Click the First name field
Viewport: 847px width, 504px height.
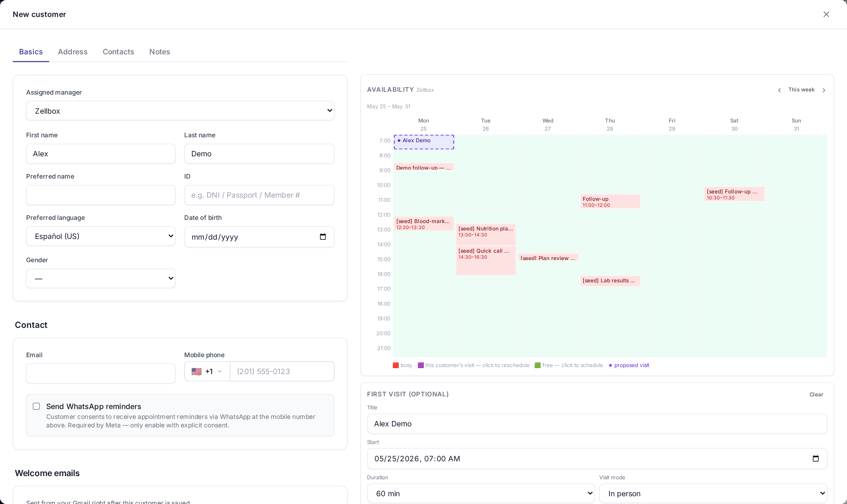(101, 154)
